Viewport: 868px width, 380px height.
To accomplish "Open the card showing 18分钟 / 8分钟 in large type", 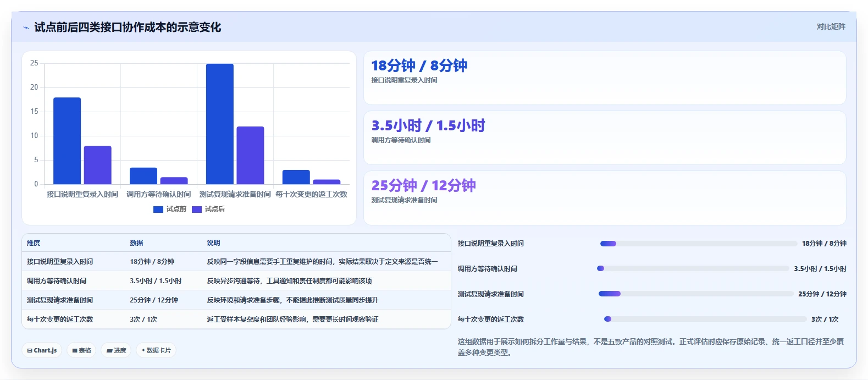I will (605, 78).
